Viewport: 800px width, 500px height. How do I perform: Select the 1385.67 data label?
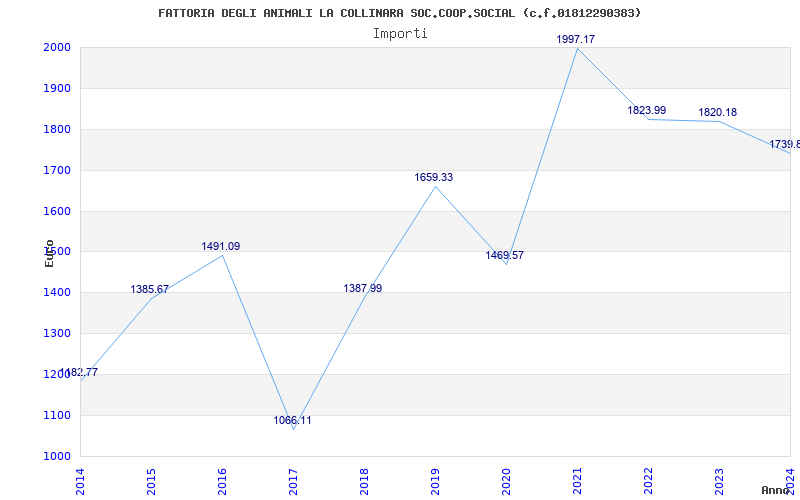click(x=149, y=289)
